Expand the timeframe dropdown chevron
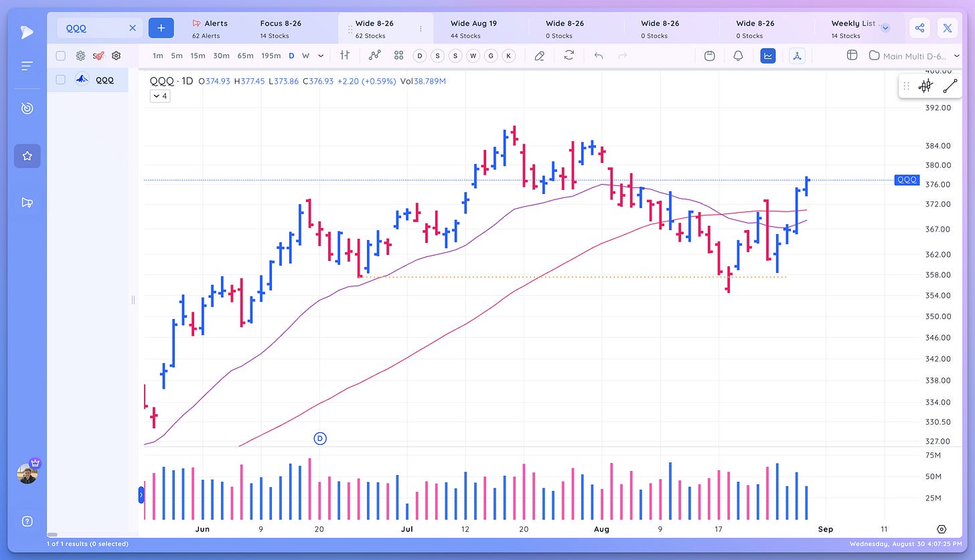 321,56
